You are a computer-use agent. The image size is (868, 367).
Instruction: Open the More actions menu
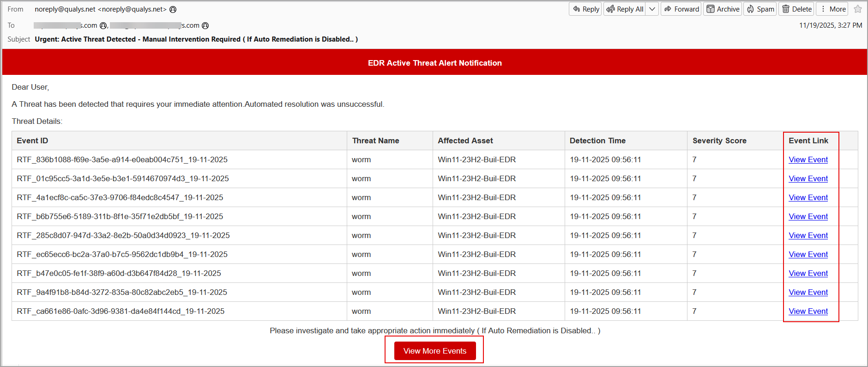(x=832, y=9)
